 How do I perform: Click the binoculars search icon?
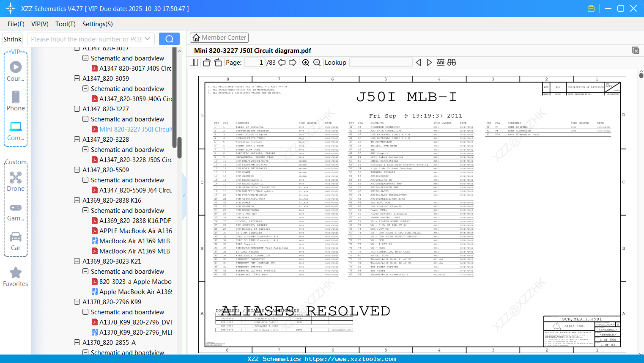[x=452, y=63]
